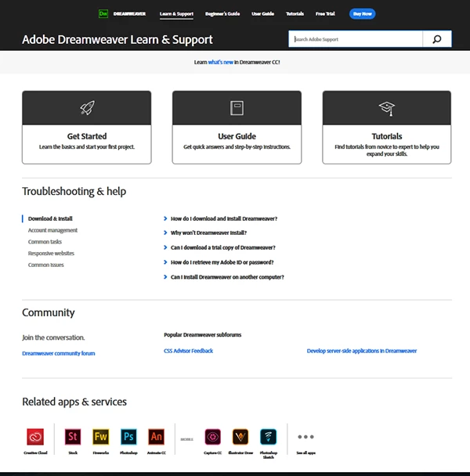Screen dimensions: 470x476
Task: Open User Guide in the top navigation
Action: pos(262,13)
